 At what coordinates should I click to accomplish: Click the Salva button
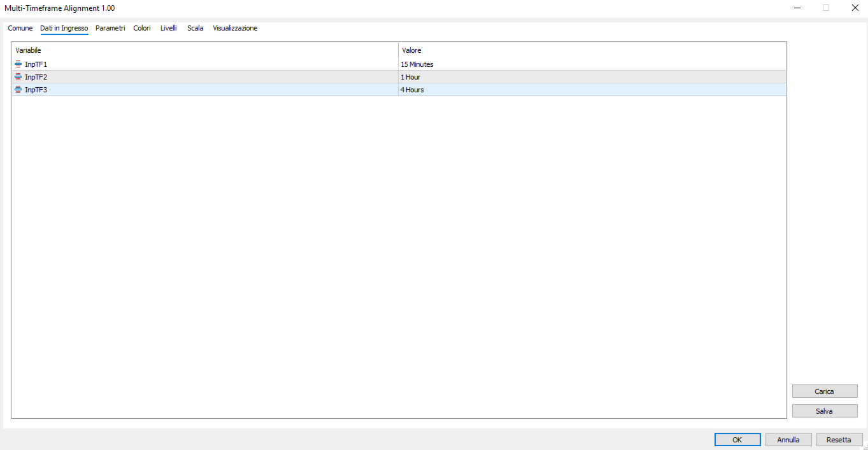(825, 411)
